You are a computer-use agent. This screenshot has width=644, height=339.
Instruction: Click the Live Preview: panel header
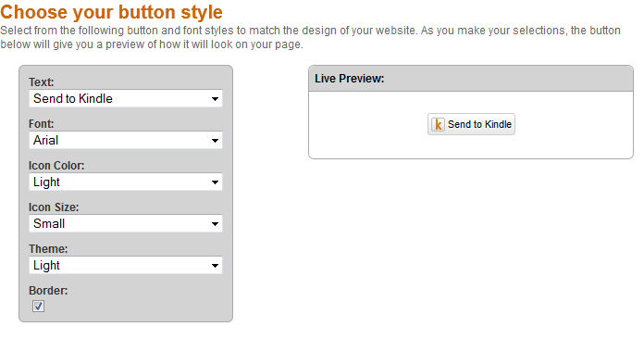(471, 79)
